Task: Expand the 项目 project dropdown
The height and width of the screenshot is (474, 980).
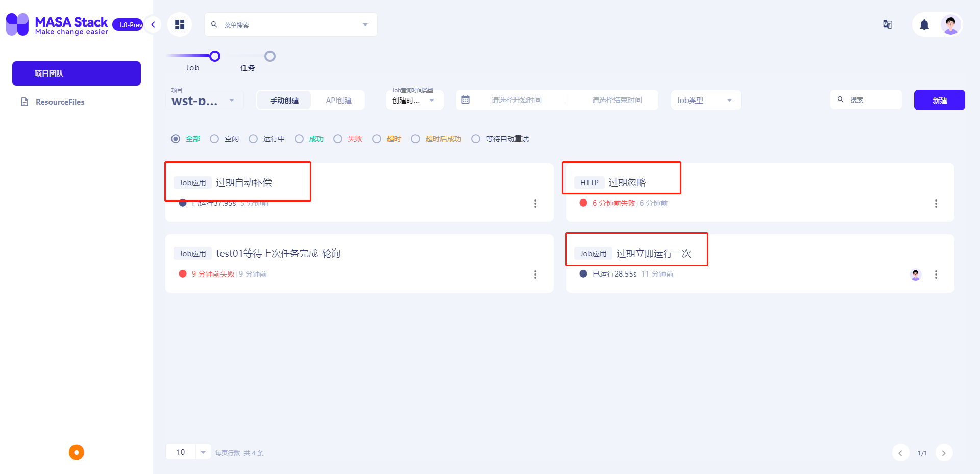Action: click(205, 100)
